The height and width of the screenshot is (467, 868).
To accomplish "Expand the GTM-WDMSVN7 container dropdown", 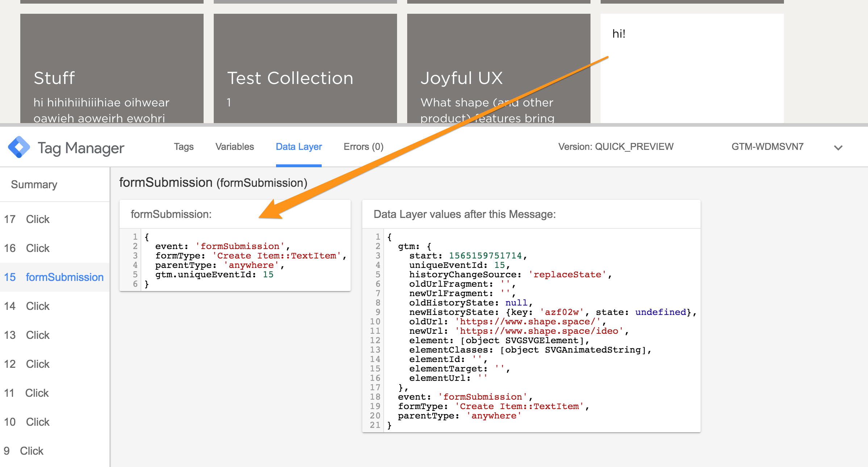I will (x=838, y=147).
